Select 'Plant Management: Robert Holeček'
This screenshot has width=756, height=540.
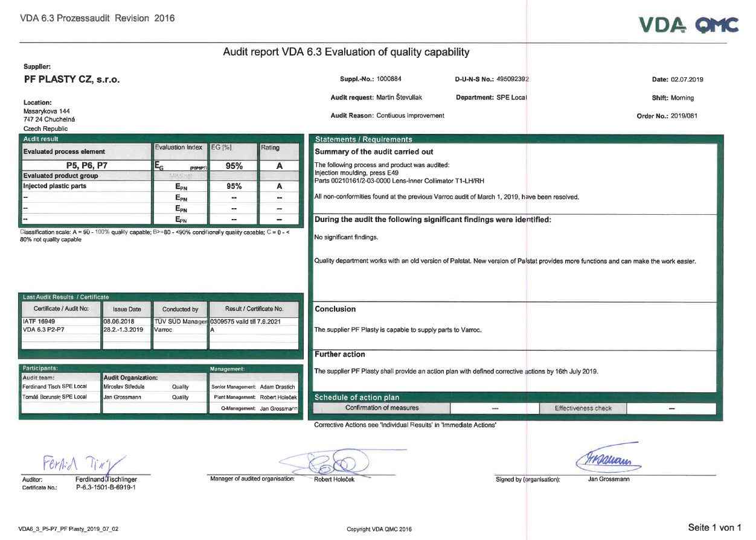pos(256,398)
